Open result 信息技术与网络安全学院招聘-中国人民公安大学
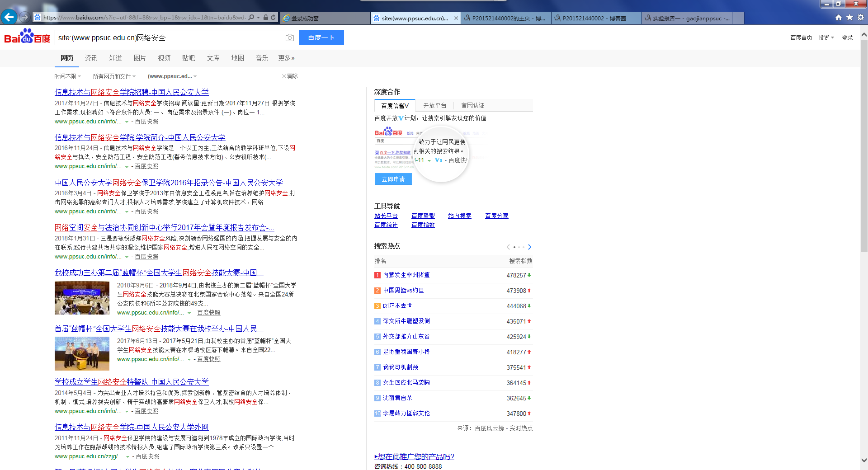 132,92
